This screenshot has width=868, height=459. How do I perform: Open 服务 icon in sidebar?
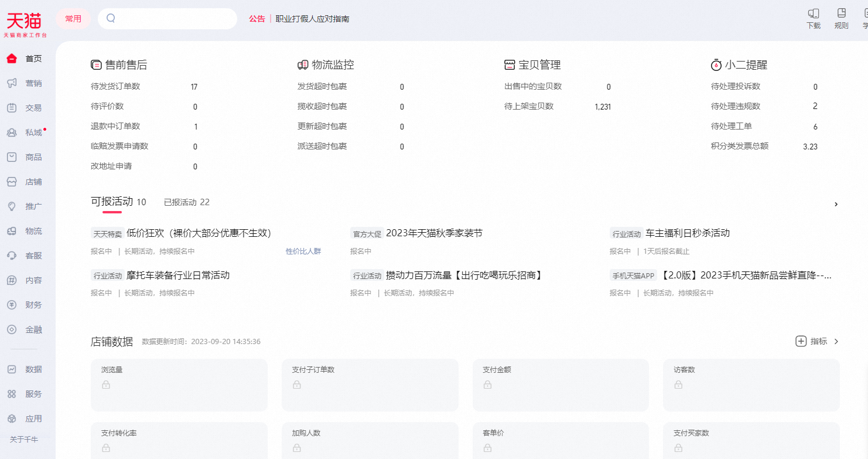[12, 394]
